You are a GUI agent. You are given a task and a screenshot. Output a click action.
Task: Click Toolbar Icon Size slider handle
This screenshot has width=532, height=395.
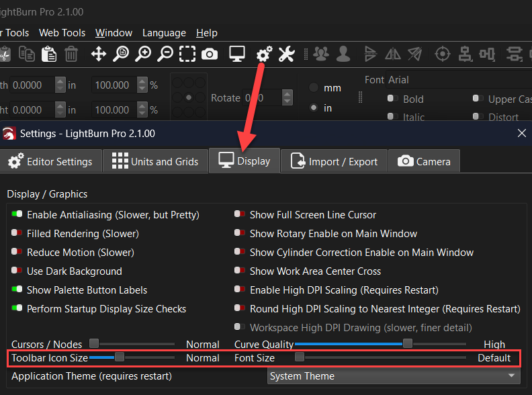[x=120, y=357]
